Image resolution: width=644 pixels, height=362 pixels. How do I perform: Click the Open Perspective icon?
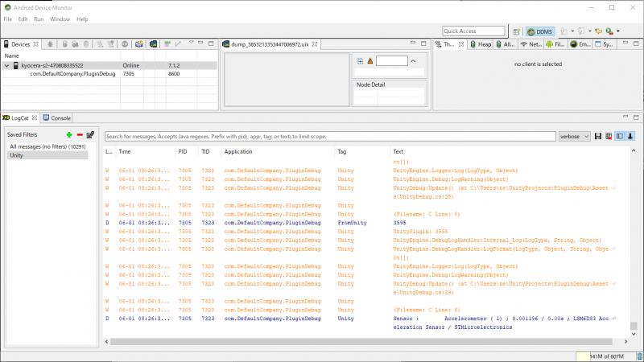coord(516,31)
